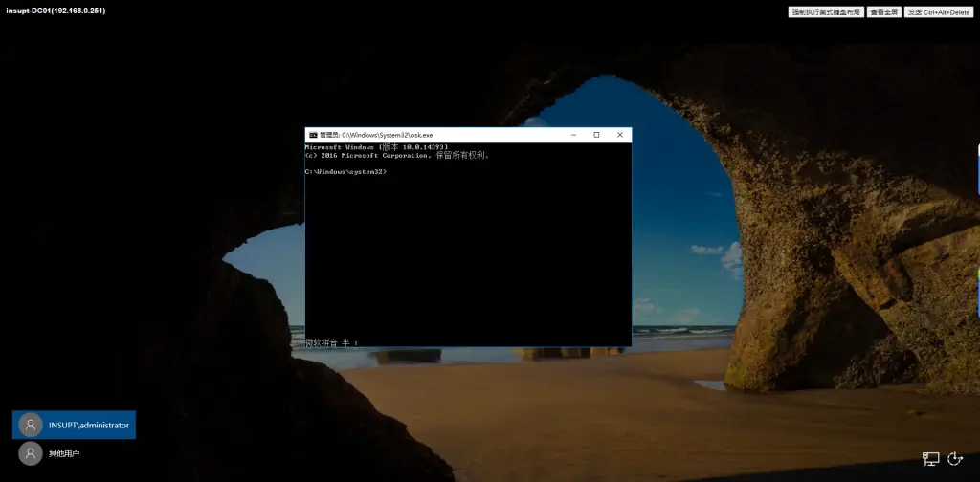Click the INSUPT\administrator avatar icon
This screenshot has height=482, width=980.
31,425
